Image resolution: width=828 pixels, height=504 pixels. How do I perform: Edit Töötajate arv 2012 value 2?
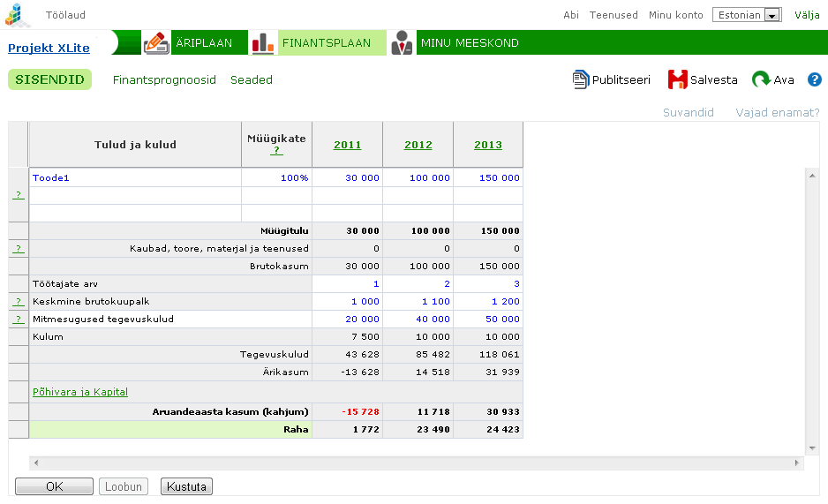[418, 284]
